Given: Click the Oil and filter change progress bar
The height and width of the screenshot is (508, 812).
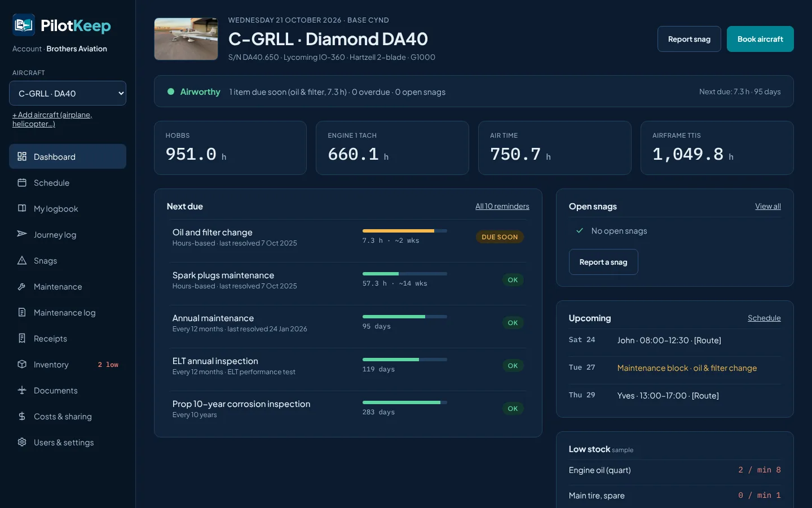Looking at the screenshot, I should point(405,231).
